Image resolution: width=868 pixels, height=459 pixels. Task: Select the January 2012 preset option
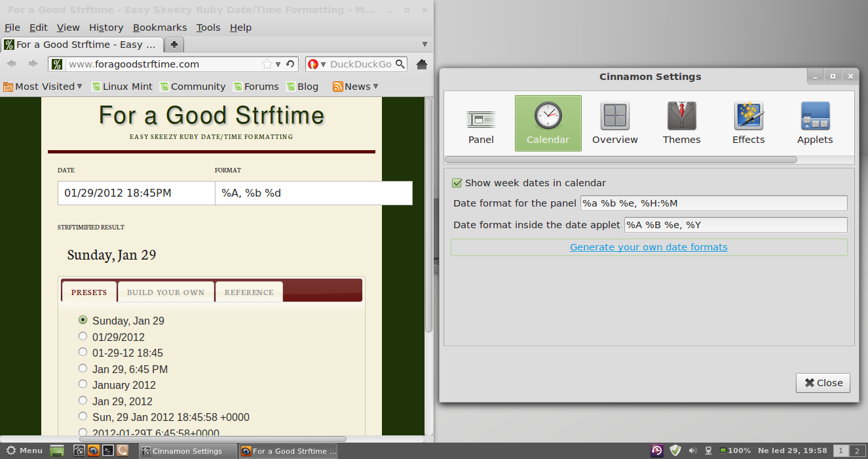coord(83,384)
